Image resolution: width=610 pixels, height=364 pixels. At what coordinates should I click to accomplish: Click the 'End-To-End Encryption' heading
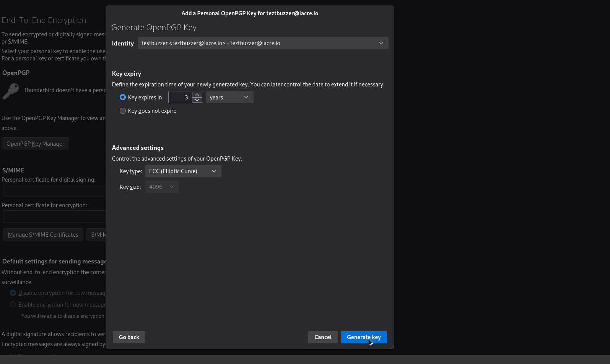[44, 20]
